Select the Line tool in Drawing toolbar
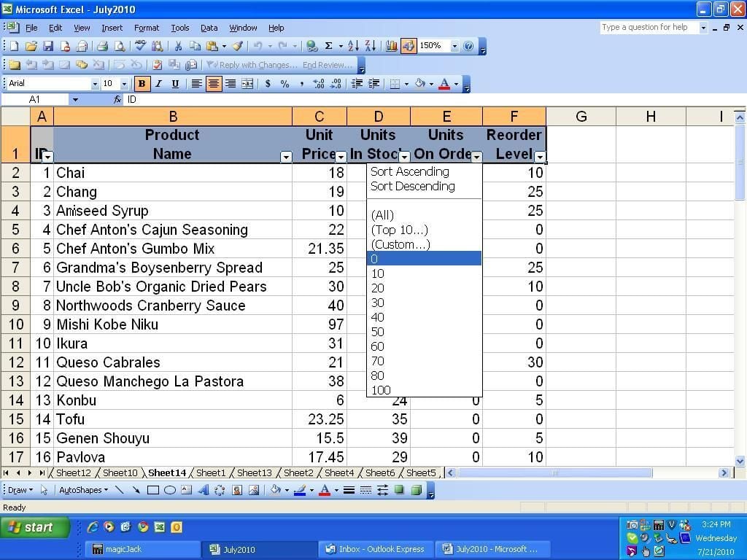 119,490
